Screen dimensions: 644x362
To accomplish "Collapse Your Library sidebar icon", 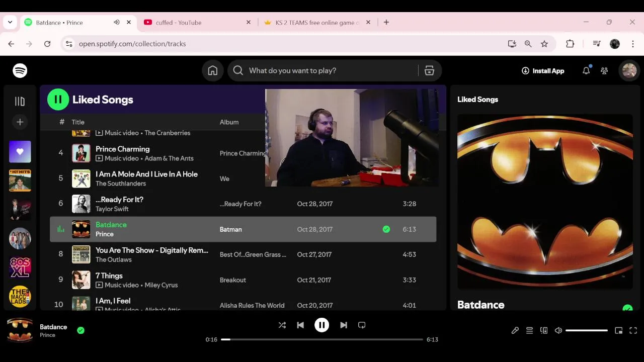I will (x=20, y=102).
